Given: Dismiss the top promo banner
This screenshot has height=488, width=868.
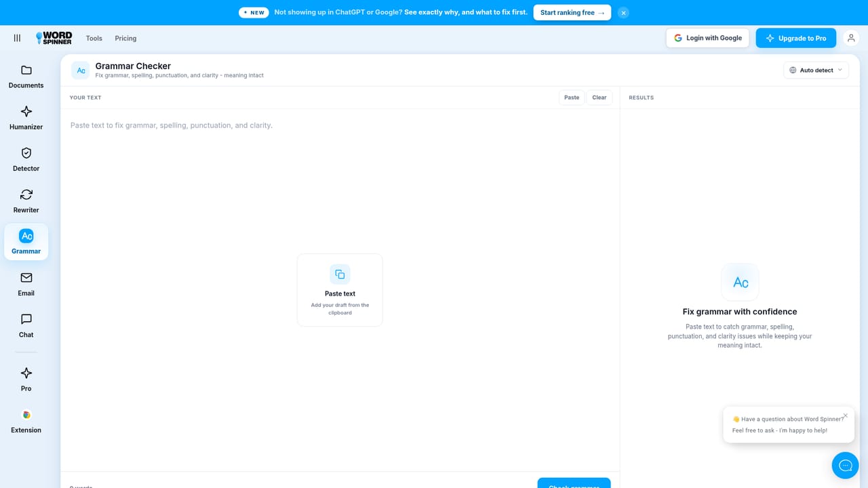Looking at the screenshot, I should pyautogui.click(x=623, y=12).
